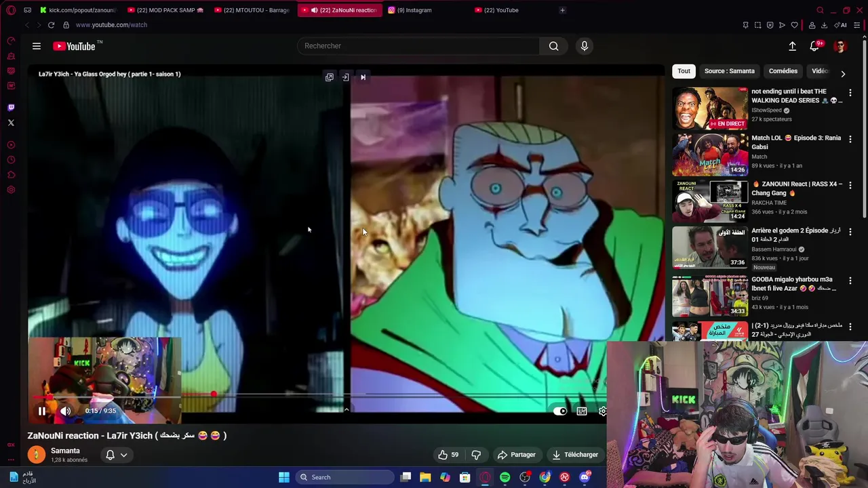Open Spotify from the taskbar
Viewport: 868px width, 488px height.
click(x=505, y=477)
